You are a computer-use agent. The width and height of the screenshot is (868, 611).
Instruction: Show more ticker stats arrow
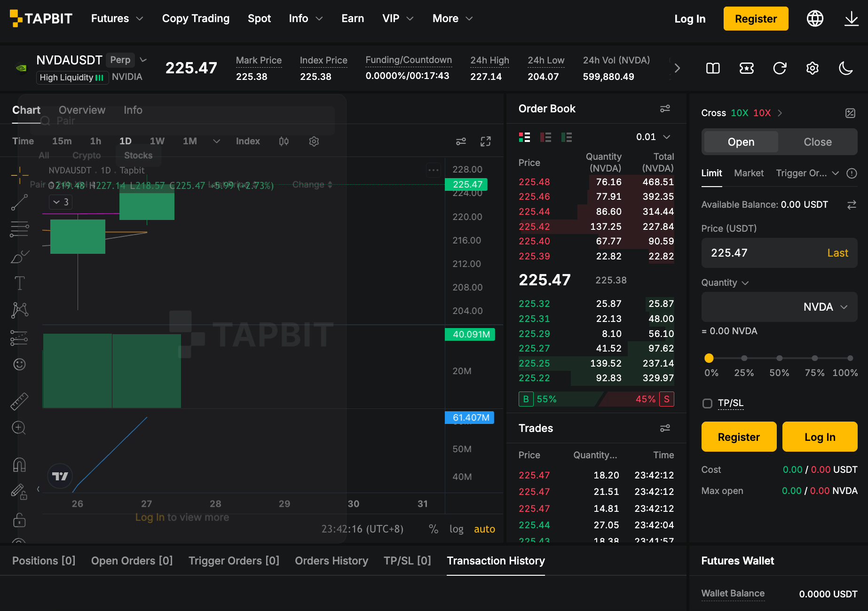[677, 68]
